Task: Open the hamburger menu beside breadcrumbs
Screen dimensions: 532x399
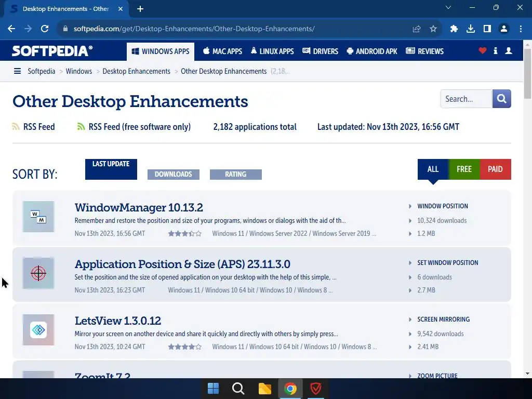Action: click(17, 71)
